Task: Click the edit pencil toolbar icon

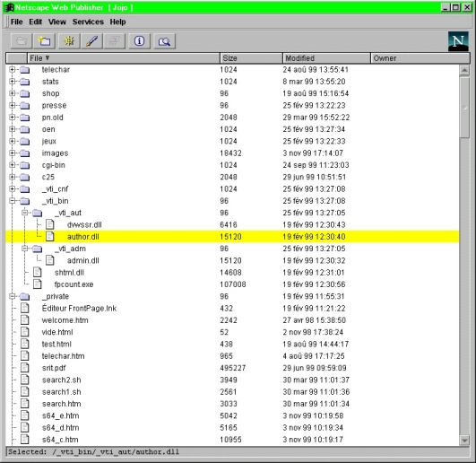Action: (92, 41)
